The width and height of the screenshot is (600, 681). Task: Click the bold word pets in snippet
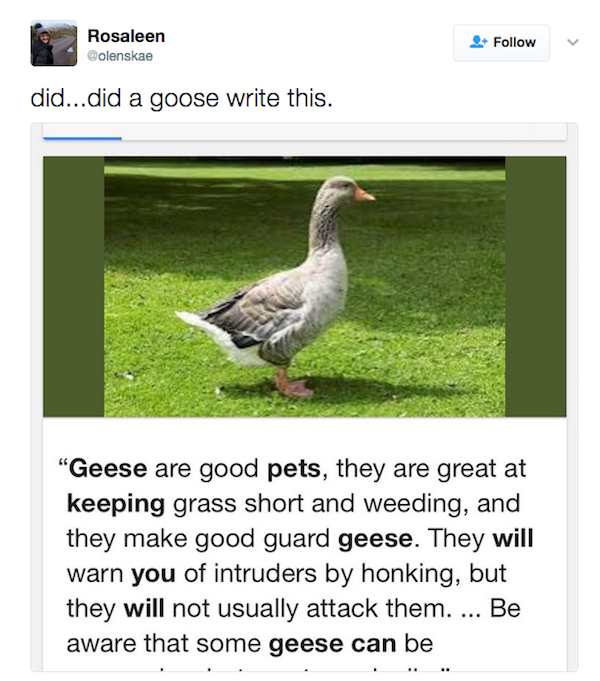(294, 469)
